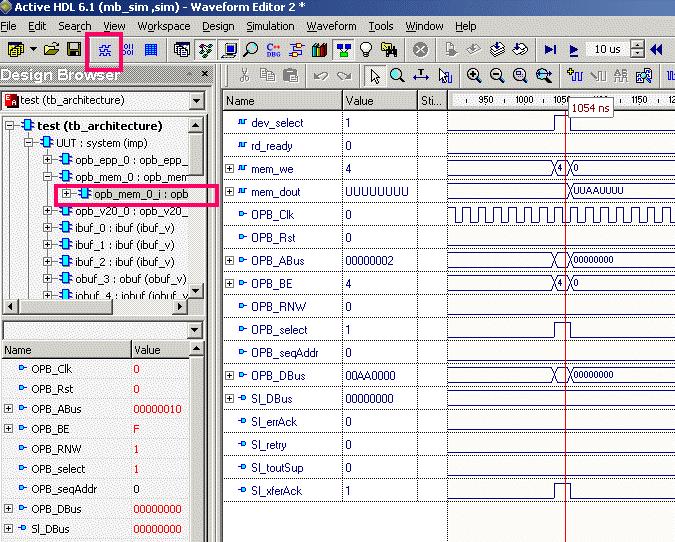675x542 pixels.
Task: Open the Tools menu
Action: [381, 26]
